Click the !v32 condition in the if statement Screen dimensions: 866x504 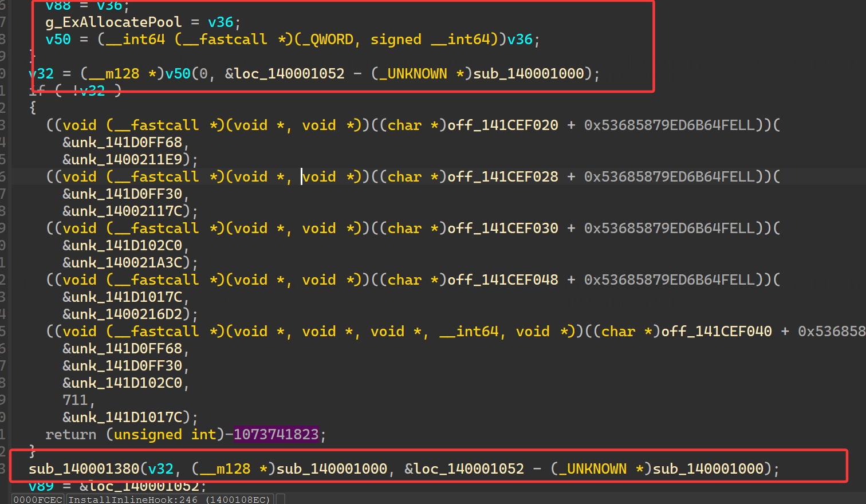[88, 91]
